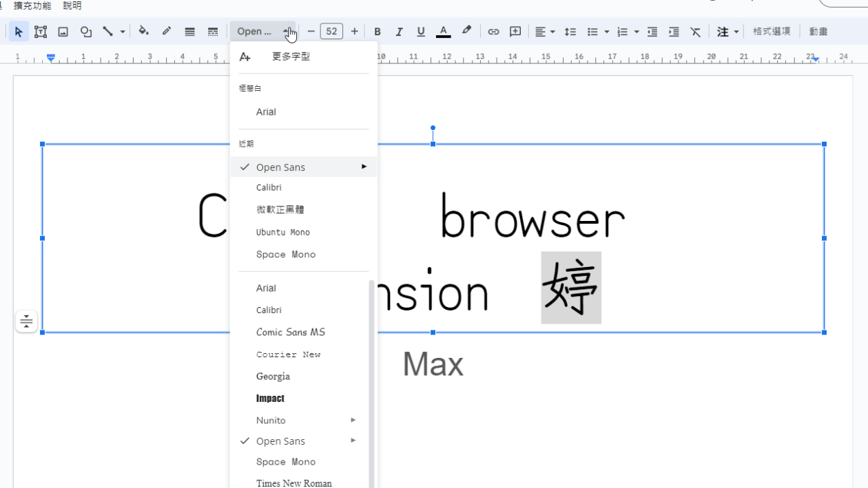Select the text box tool
This screenshot has width=868, height=488.
click(41, 31)
